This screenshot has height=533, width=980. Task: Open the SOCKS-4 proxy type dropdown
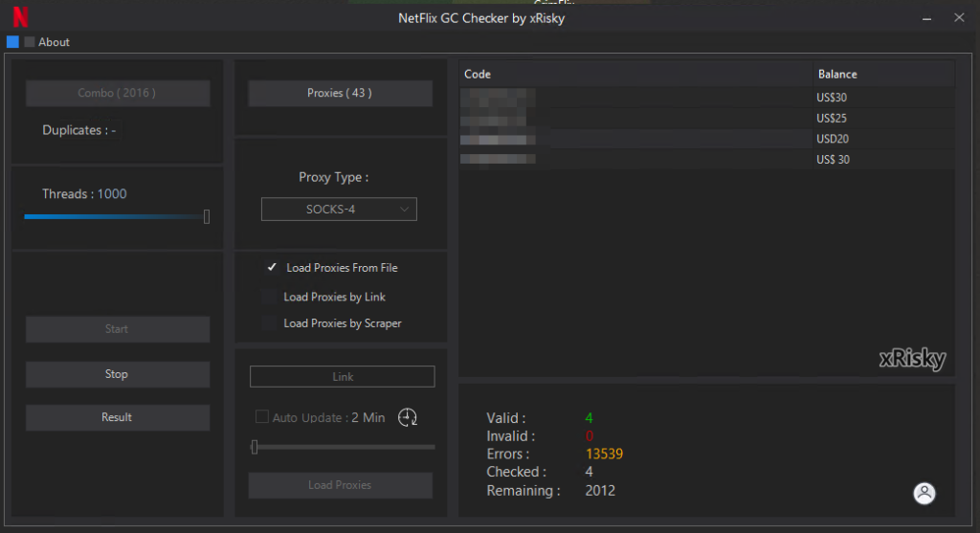pyautogui.click(x=339, y=210)
